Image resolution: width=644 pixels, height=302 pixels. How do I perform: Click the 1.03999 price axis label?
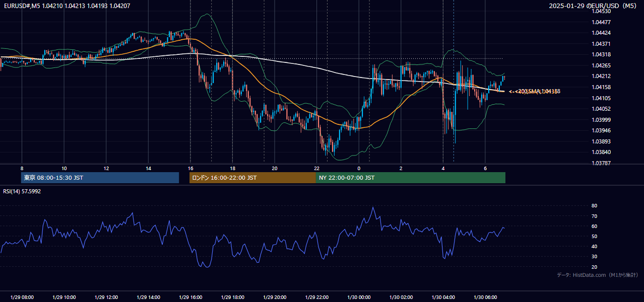602,120
